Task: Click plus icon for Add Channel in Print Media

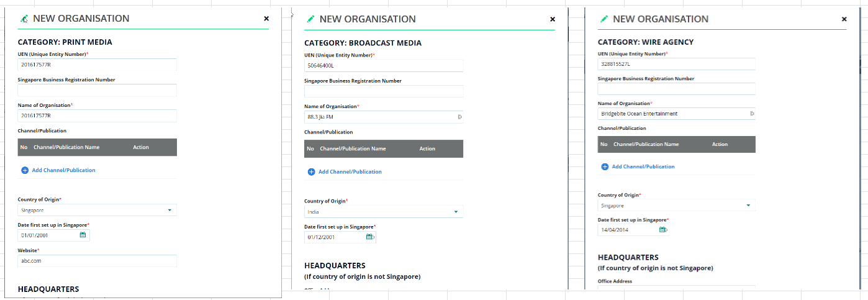Action: click(x=25, y=170)
